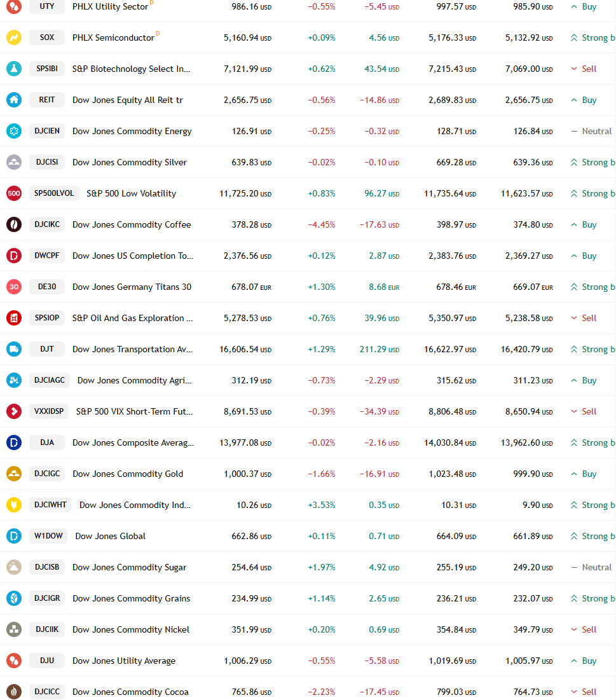616x700 pixels.
Task: Click DJCIKC's Buy rating
Action: tap(584, 224)
